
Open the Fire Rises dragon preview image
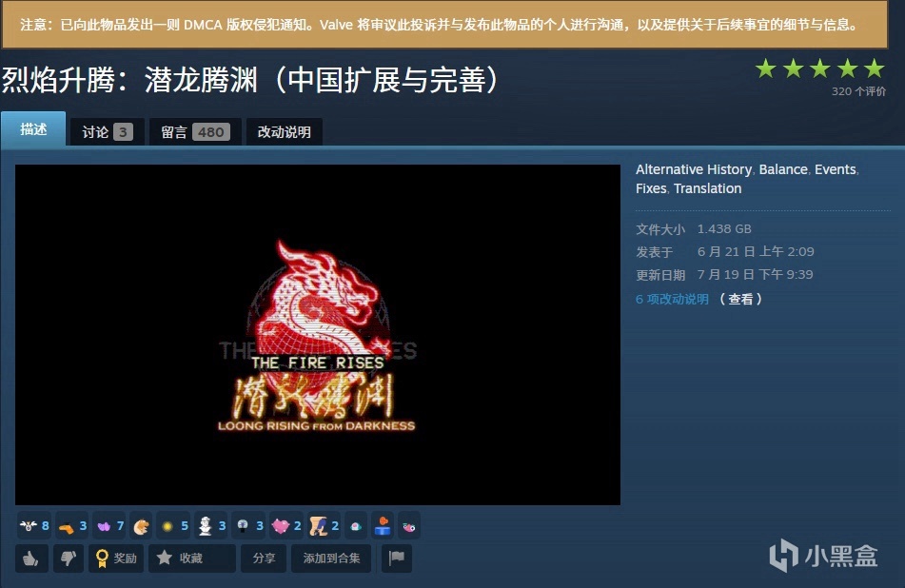(318, 335)
